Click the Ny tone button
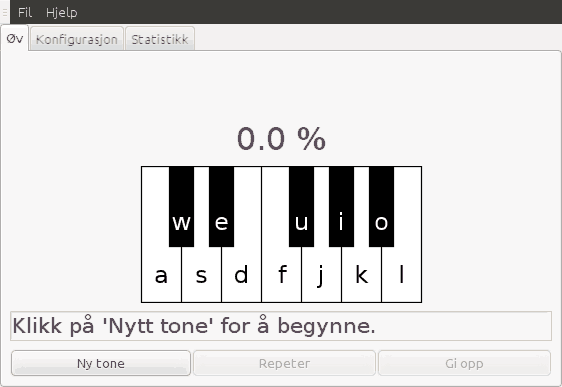The width and height of the screenshot is (562, 387). click(101, 363)
